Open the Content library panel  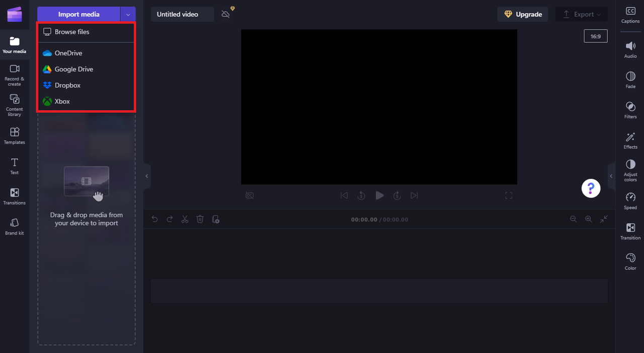15,105
